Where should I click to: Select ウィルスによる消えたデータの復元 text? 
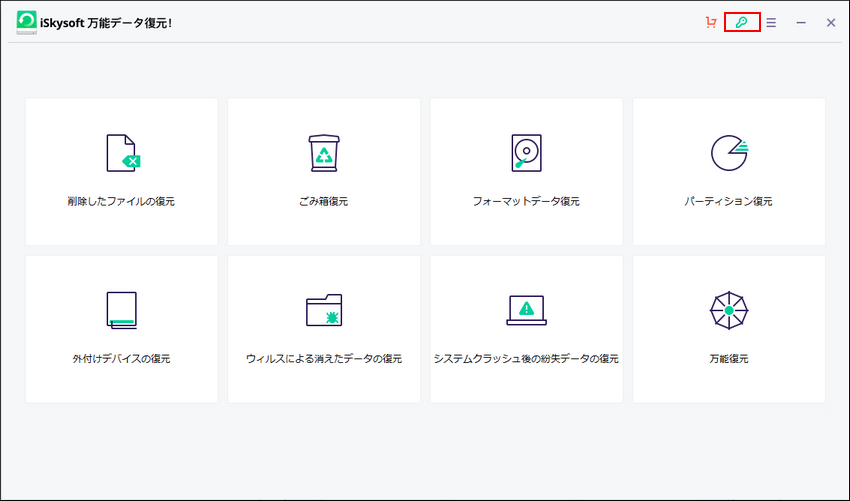click(x=324, y=358)
